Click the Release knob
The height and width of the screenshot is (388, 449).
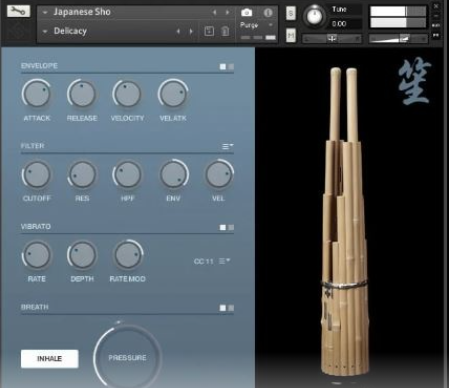tap(82, 94)
